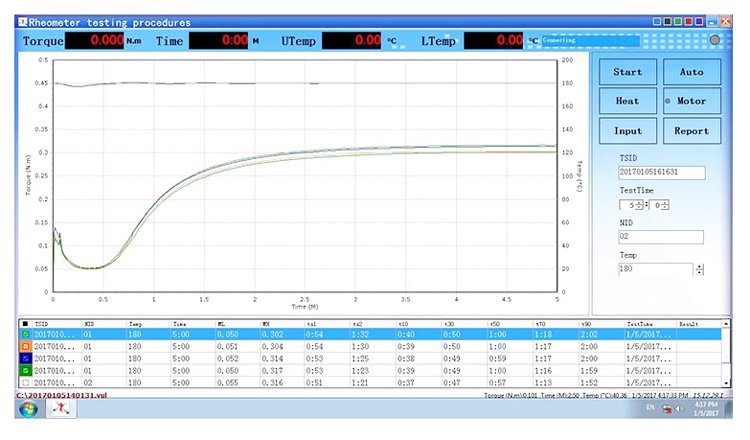This screenshot has width=750, height=440.
Task: Toggle blue checkbox of row with MH 0.314
Action: coord(26,358)
